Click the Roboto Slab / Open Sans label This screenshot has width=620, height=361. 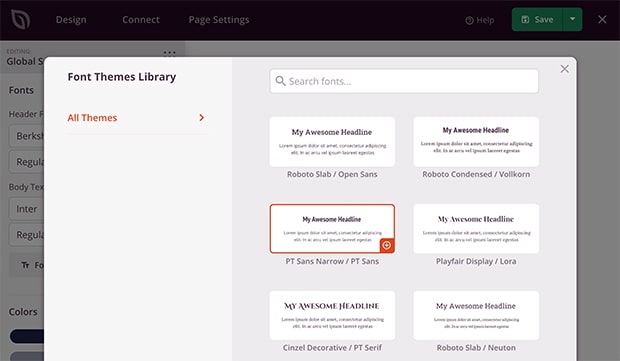[x=332, y=174]
